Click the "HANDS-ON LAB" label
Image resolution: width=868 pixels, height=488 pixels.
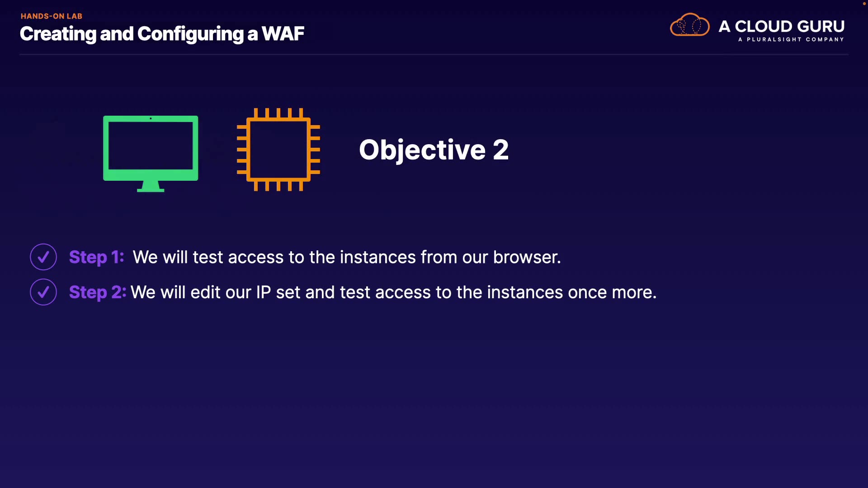(x=52, y=16)
